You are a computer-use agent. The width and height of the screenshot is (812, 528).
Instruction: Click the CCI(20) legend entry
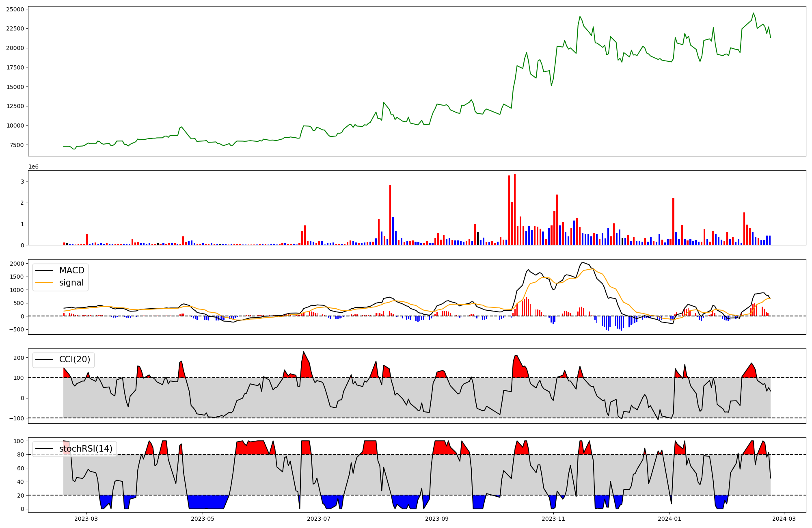(x=75, y=359)
